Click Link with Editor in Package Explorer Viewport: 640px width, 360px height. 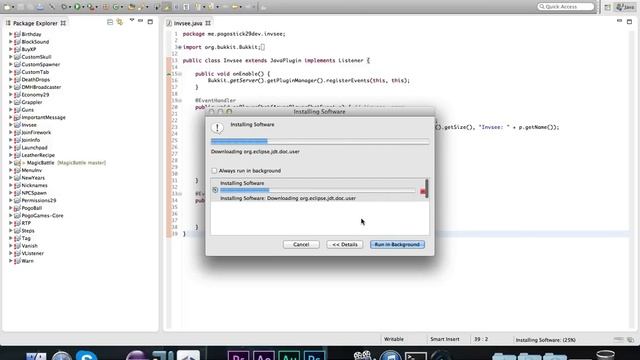click(120, 22)
